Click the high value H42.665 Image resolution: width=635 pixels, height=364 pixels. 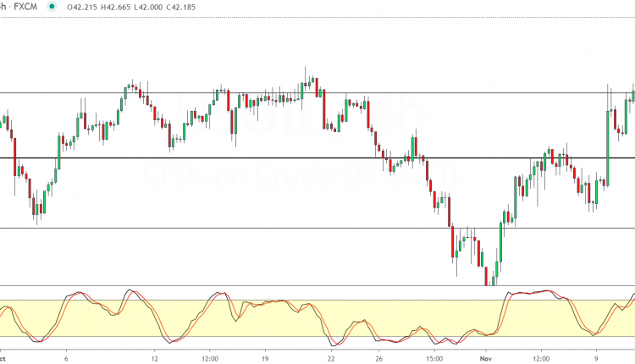115,8
